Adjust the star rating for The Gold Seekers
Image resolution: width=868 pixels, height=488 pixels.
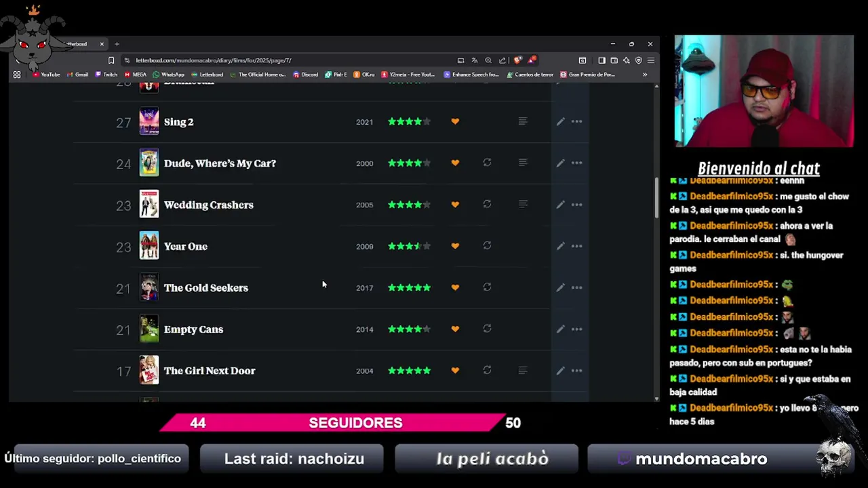tap(409, 287)
